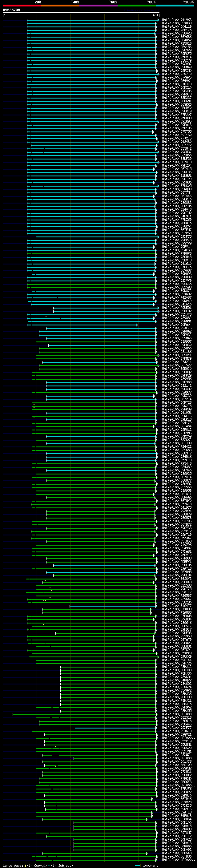Click the alignment bar of UniRef100_Q75T55

tap(90, 132)
